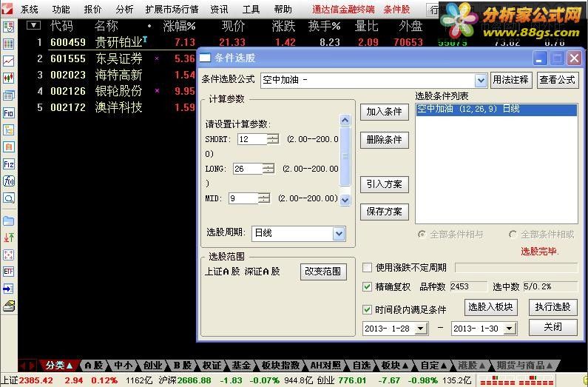Click the MID parameter spinner arrows
Image resolution: width=588 pixels, height=387 pixels.
(x=264, y=198)
